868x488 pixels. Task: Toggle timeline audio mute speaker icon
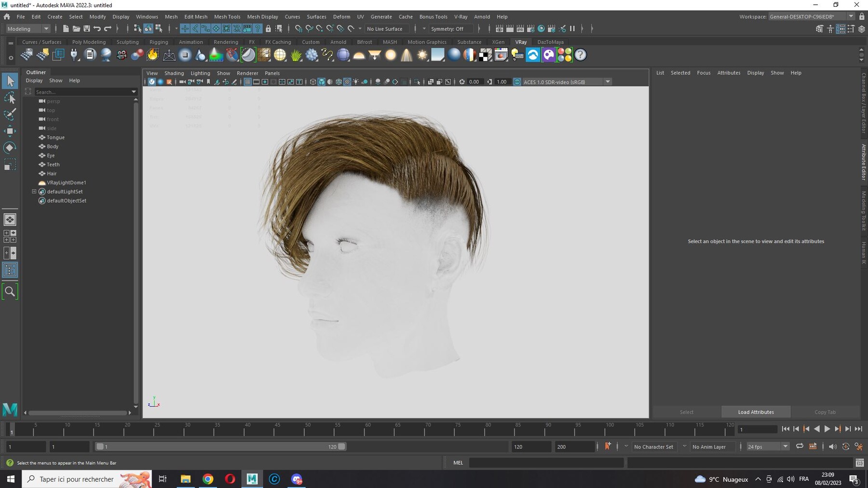[832, 447]
